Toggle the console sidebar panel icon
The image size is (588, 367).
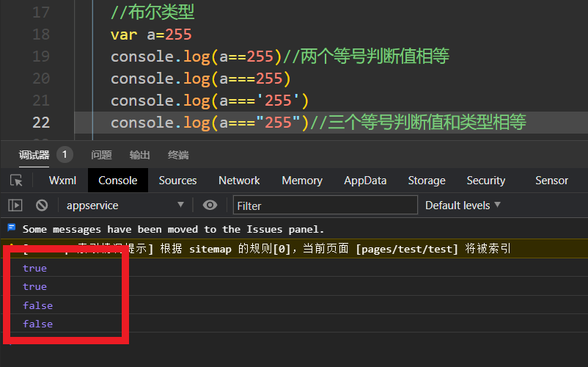(x=15, y=206)
